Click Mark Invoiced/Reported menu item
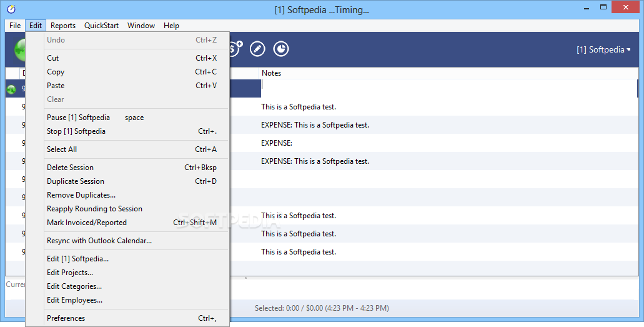This screenshot has height=327, width=644. (127, 223)
